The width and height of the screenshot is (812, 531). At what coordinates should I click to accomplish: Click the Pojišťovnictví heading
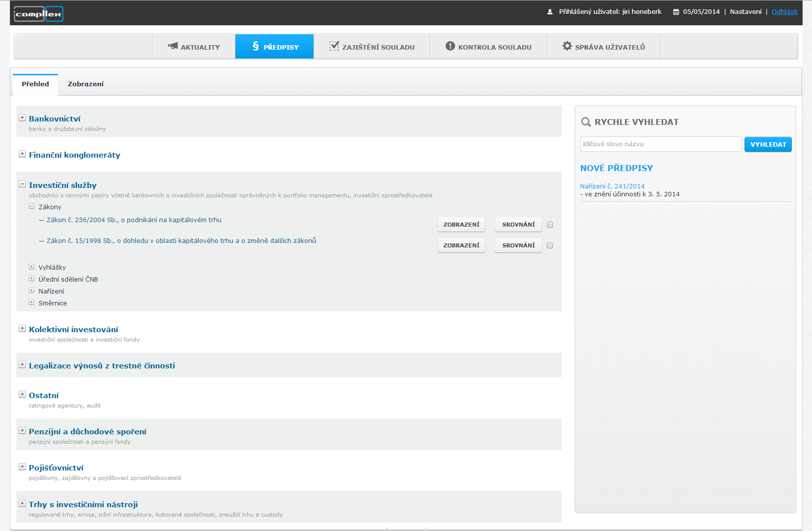pyautogui.click(x=56, y=468)
